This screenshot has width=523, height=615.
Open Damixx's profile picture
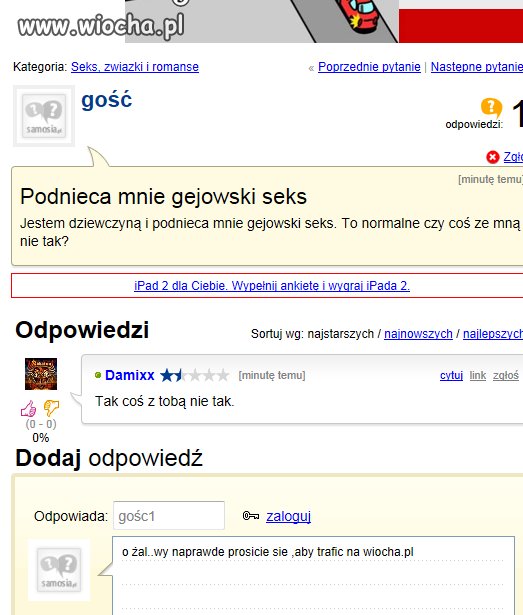click(41, 374)
